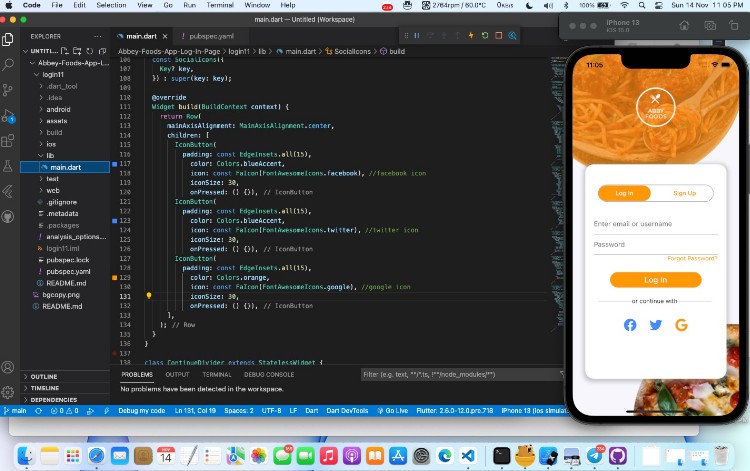
Task: Focus the Password field in the app
Action: click(655, 244)
